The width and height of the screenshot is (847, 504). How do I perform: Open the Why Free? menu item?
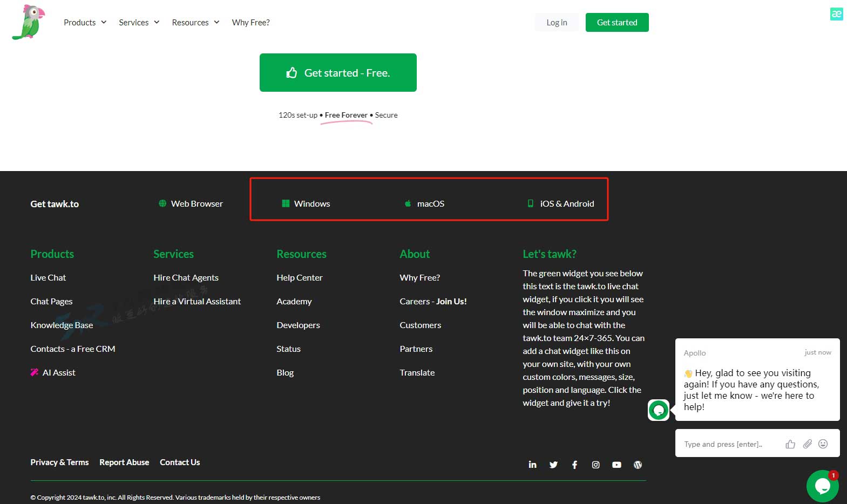tap(250, 22)
